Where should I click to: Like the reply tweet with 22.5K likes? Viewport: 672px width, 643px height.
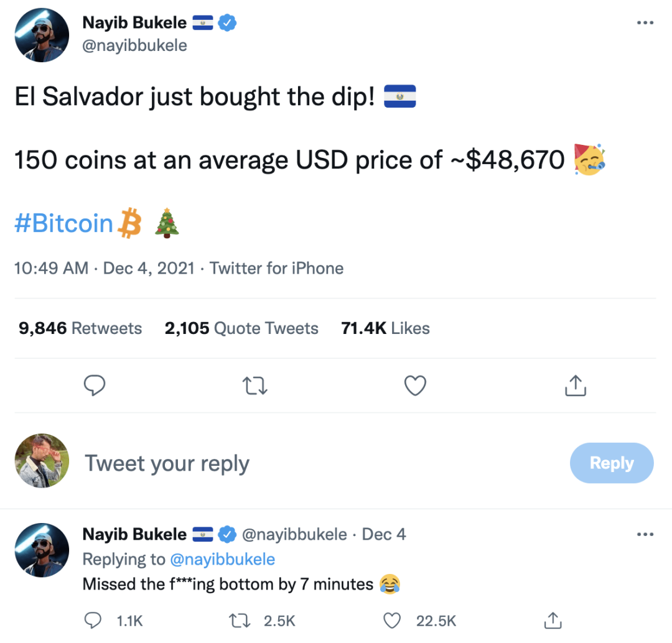(x=391, y=620)
